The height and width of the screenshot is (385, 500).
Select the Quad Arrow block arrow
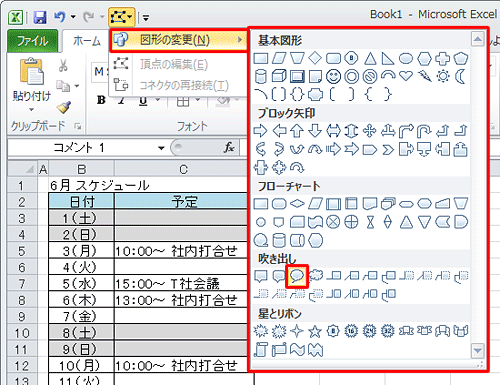(x=369, y=131)
